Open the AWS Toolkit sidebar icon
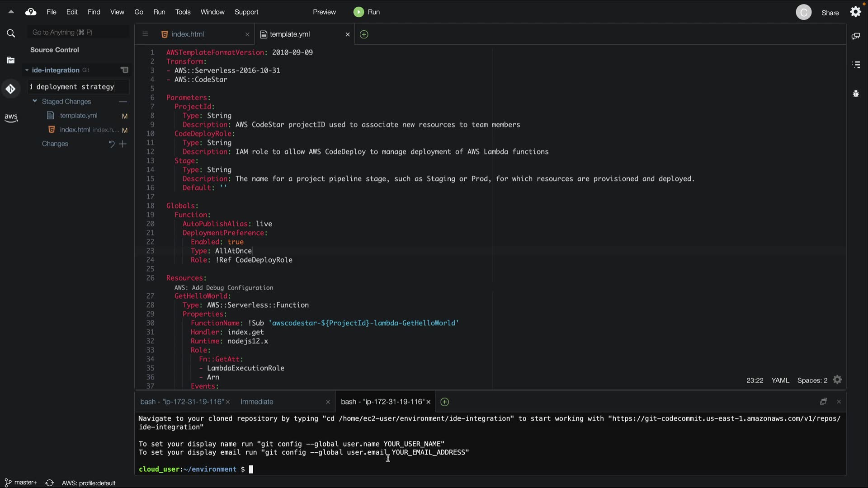The height and width of the screenshot is (488, 868). click(11, 118)
